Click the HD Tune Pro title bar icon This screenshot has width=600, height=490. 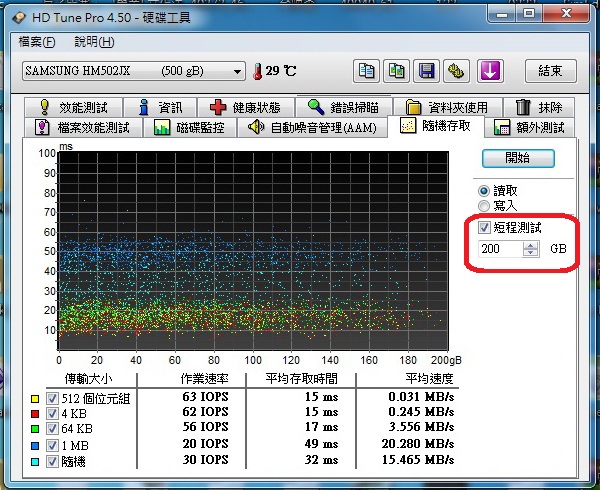coord(18,18)
